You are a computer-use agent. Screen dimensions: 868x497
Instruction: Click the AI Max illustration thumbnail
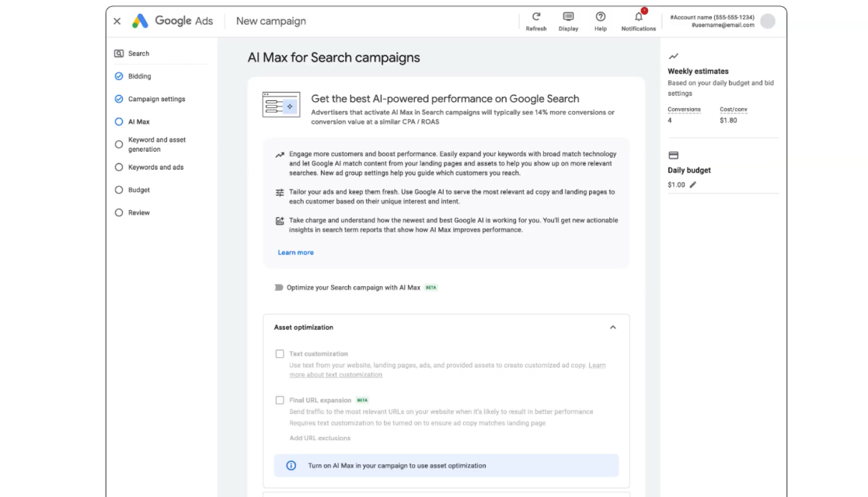pyautogui.click(x=281, y=105)
